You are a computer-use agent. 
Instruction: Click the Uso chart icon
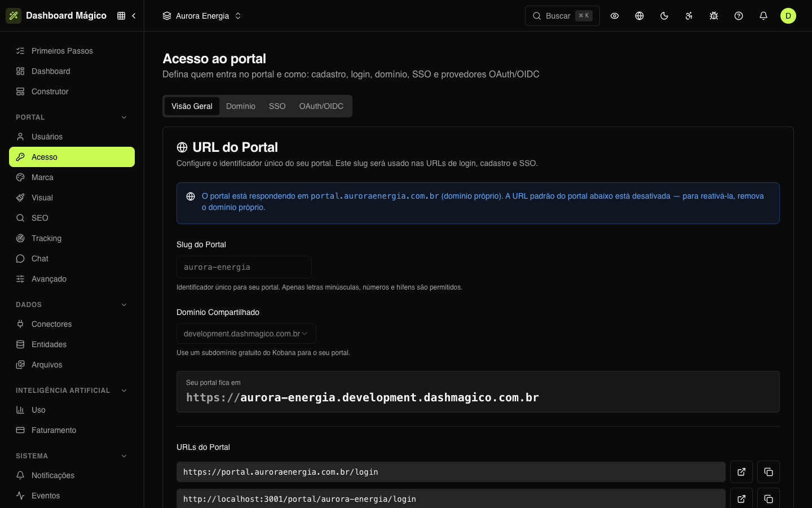pyautogui.click(x=20, y=410)
